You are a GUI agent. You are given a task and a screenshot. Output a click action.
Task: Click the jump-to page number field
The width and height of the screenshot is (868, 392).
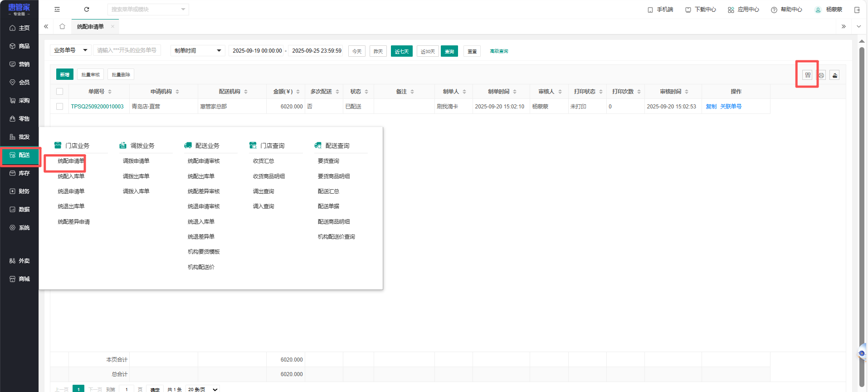click(x=127, y=389)
